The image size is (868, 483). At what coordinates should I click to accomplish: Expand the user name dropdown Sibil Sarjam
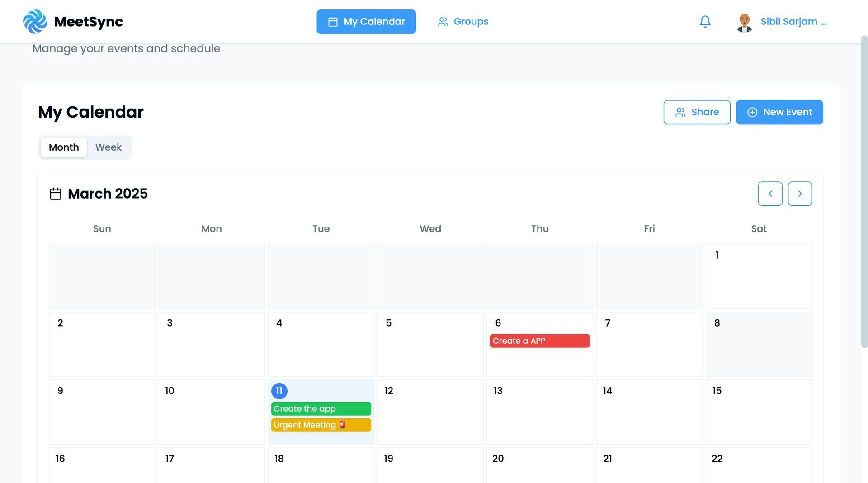(x=793, y=21)
